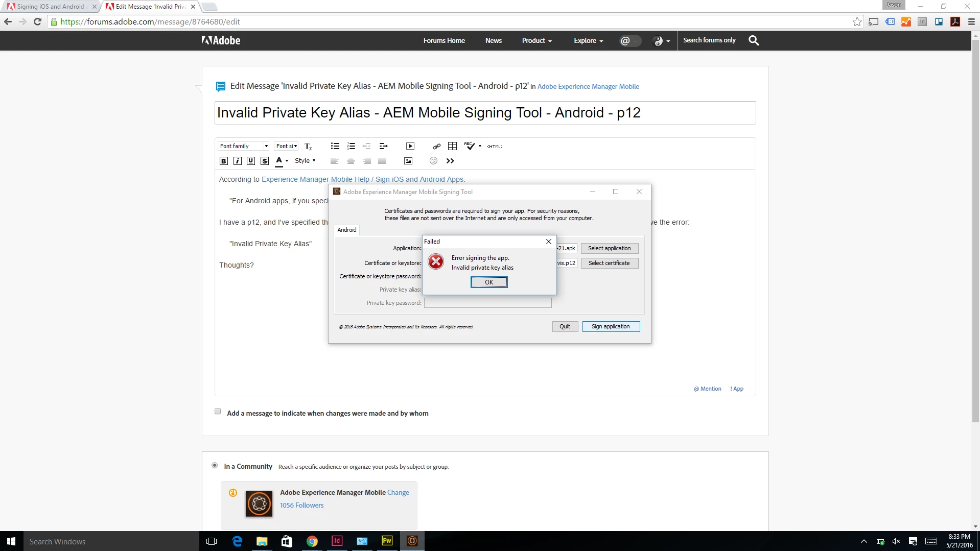Toggle bold formatting in editor toolbar

coord(224,161)
